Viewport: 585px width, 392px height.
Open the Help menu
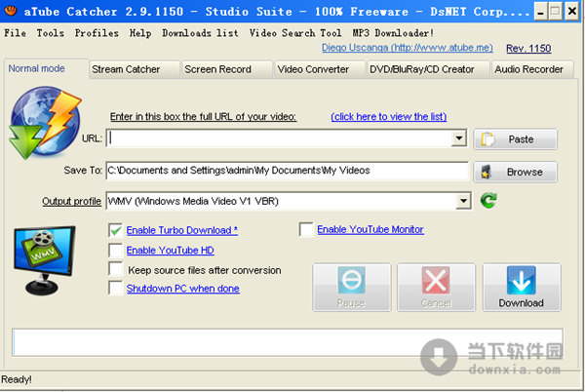(x=140, y=33)
